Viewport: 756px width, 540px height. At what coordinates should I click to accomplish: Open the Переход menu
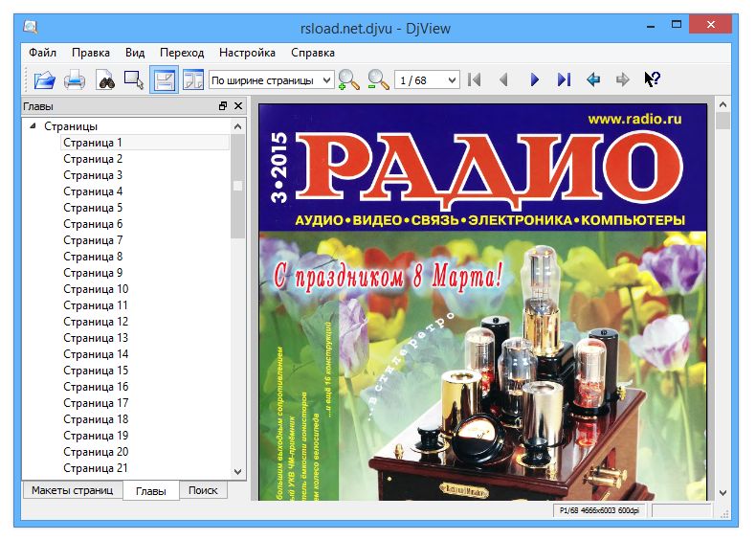coord(182,53)
